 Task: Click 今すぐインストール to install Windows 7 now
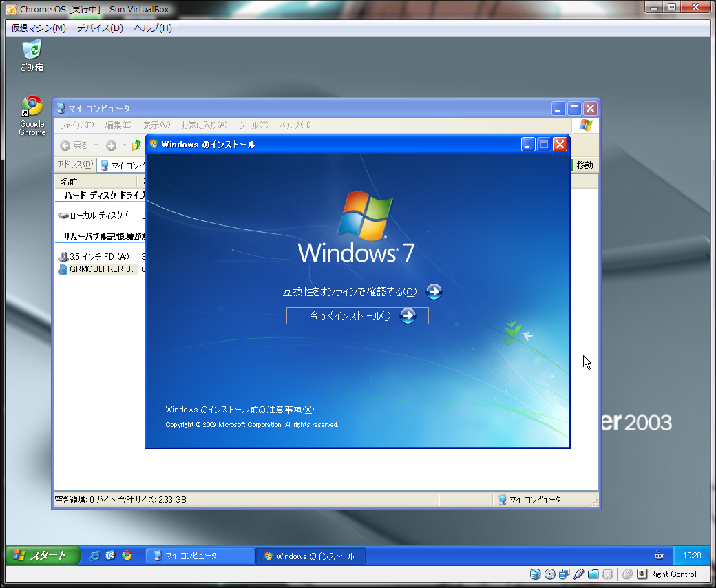[x=357, y=315]
